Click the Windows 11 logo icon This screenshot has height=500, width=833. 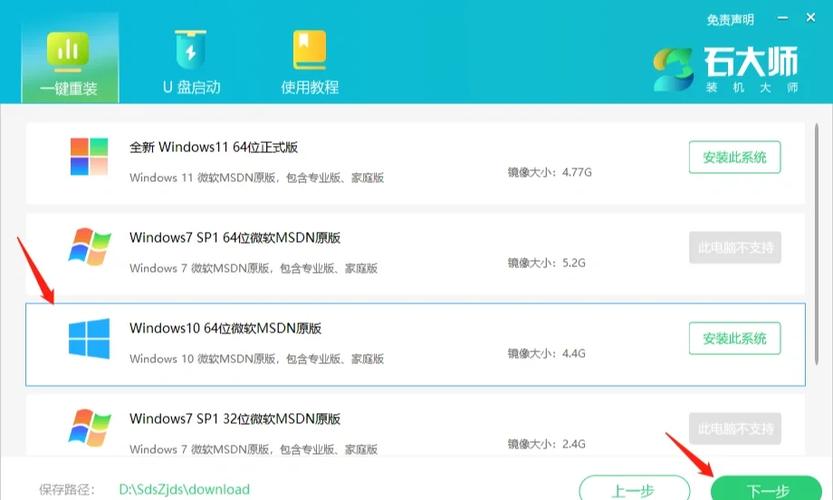89,156
